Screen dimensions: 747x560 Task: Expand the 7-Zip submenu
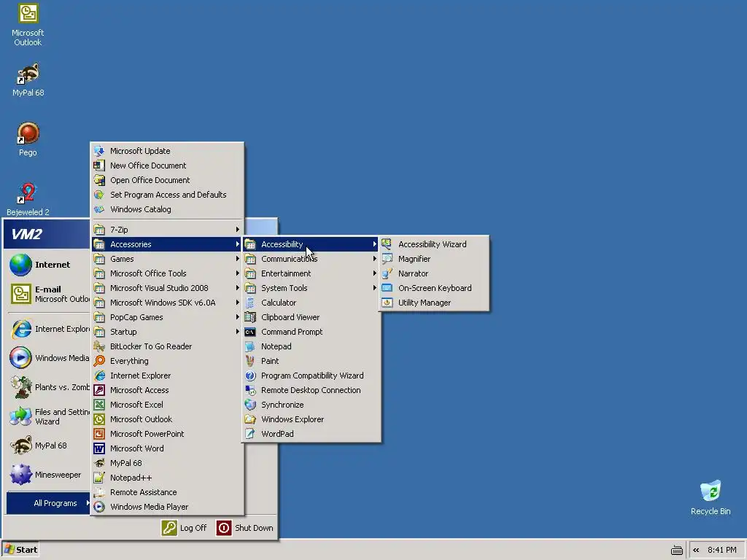pyautogui.click(x=167, y=230)
